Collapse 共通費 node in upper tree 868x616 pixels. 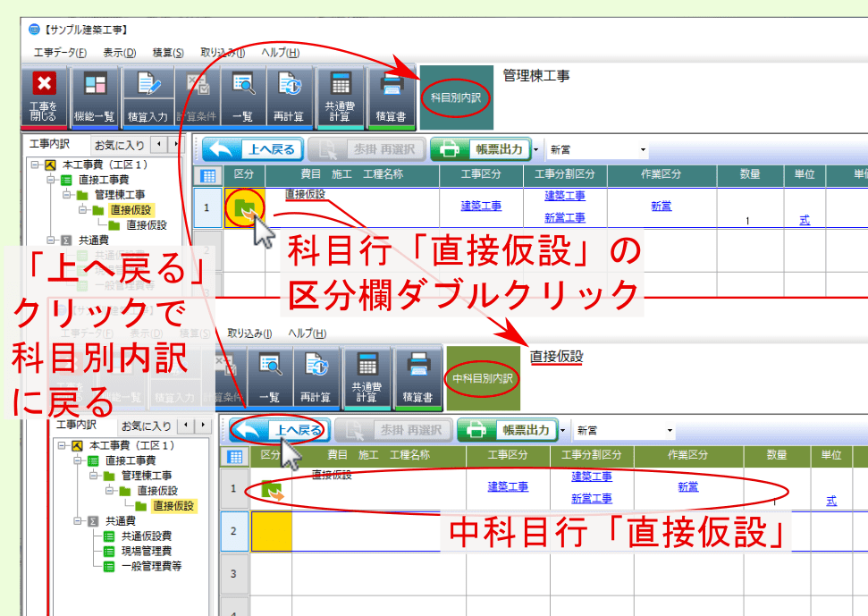[x=51, y=240]
